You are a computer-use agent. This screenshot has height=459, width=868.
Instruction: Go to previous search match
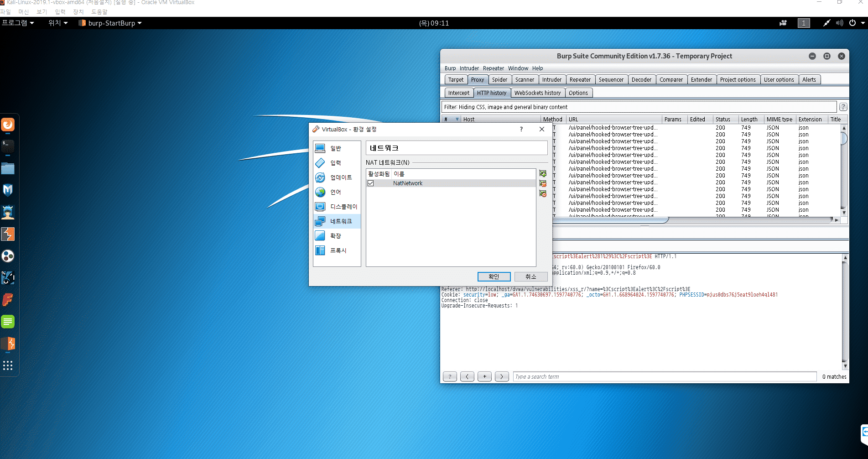[467, 376]
